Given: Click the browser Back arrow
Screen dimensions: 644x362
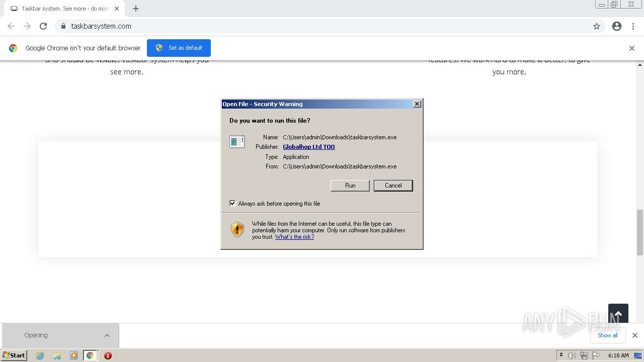Looking at the screenshot, I should tap(11, 26).
